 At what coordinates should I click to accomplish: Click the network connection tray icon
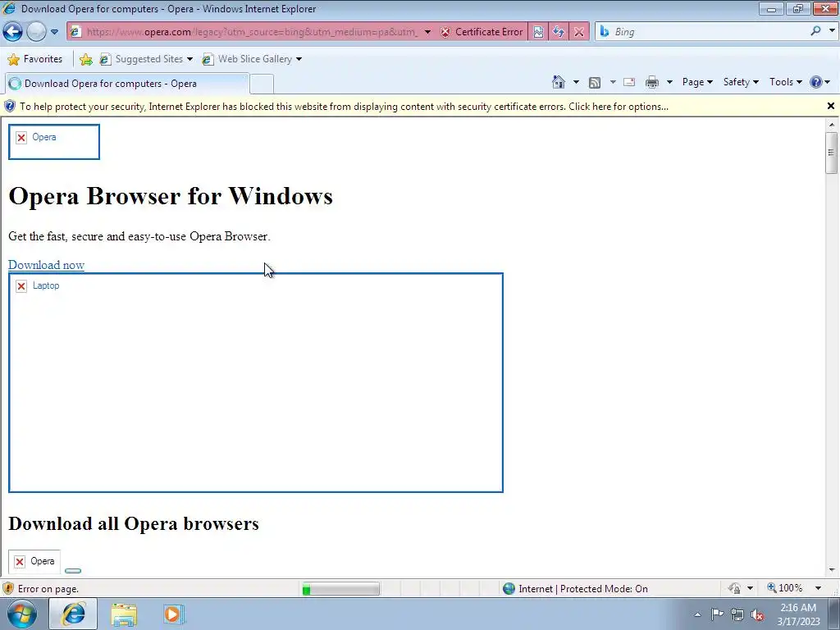[x=737, y=615]
